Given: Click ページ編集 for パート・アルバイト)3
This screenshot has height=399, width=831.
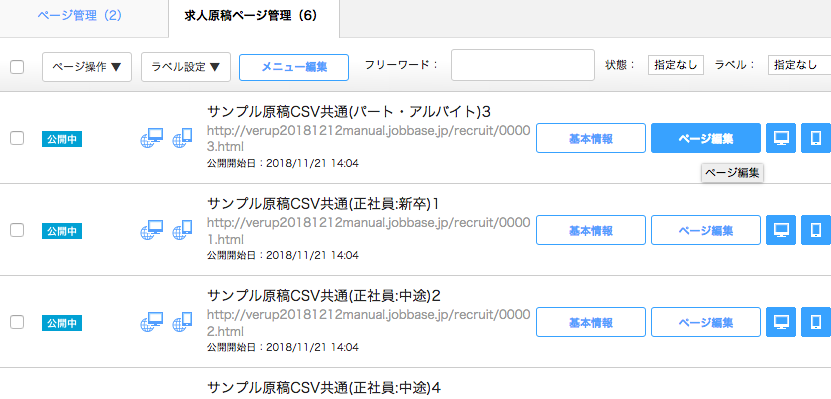Looking at the screenshot, I should click(x=706, y=138).
